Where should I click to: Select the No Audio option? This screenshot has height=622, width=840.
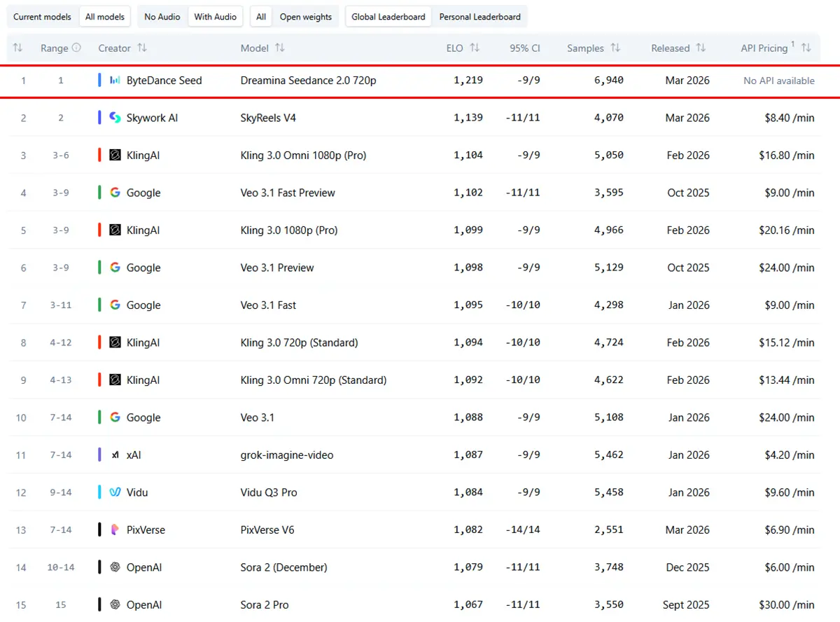click(x=162, y=17)
